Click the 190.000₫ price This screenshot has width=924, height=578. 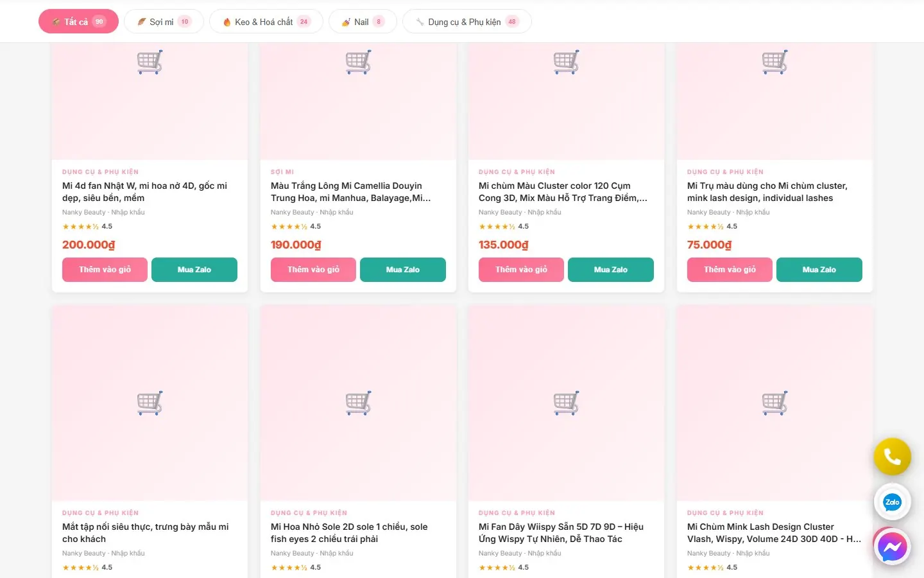tap(296, 245)
